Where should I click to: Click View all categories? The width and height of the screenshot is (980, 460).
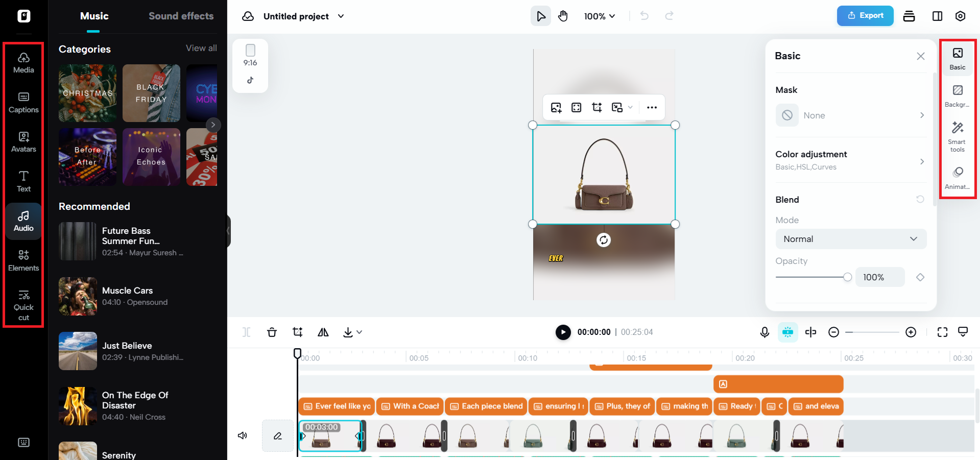201,48
